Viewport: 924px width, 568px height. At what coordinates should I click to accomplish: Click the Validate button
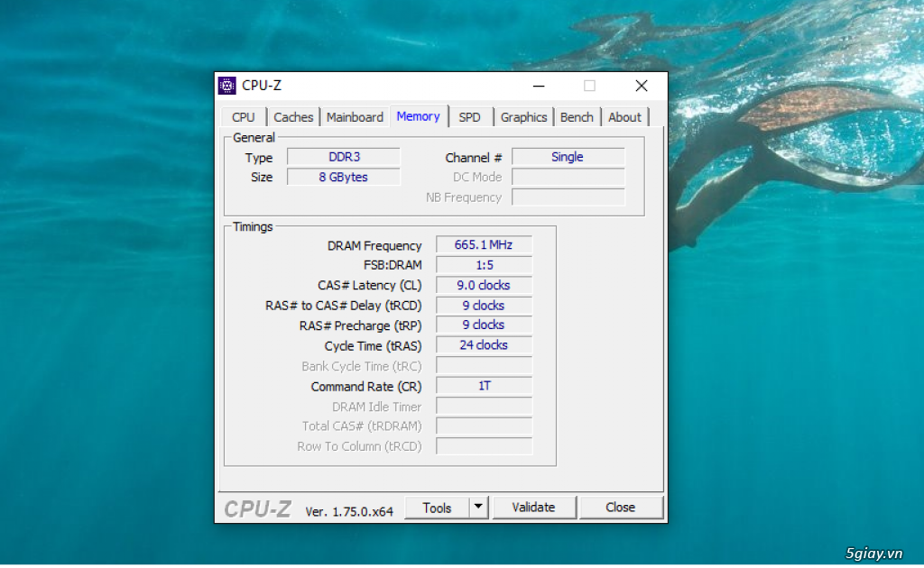[533, 508]
